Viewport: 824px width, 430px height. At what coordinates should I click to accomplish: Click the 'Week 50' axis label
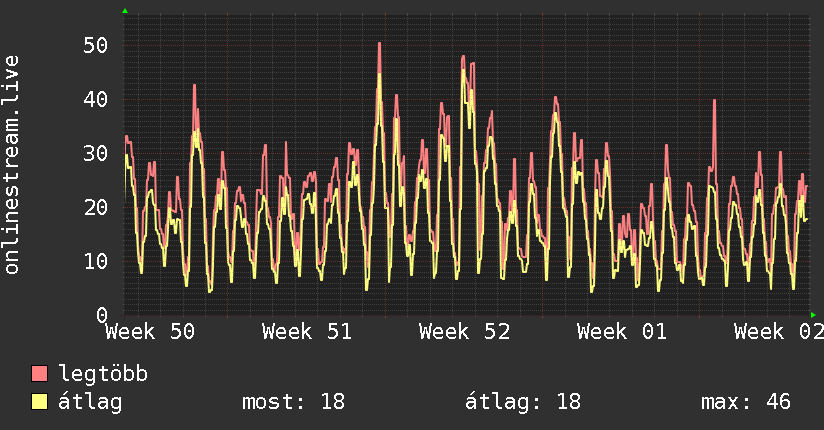[x=150, y=332]
